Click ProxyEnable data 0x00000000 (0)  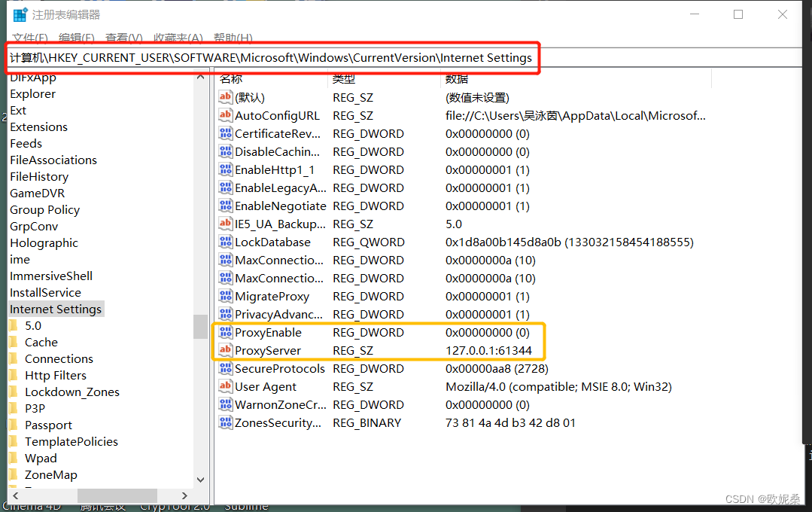(x=488, y=332)
